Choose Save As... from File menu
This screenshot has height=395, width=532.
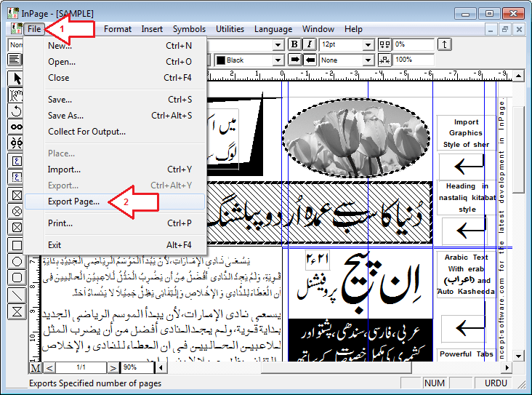pos(116,116)
